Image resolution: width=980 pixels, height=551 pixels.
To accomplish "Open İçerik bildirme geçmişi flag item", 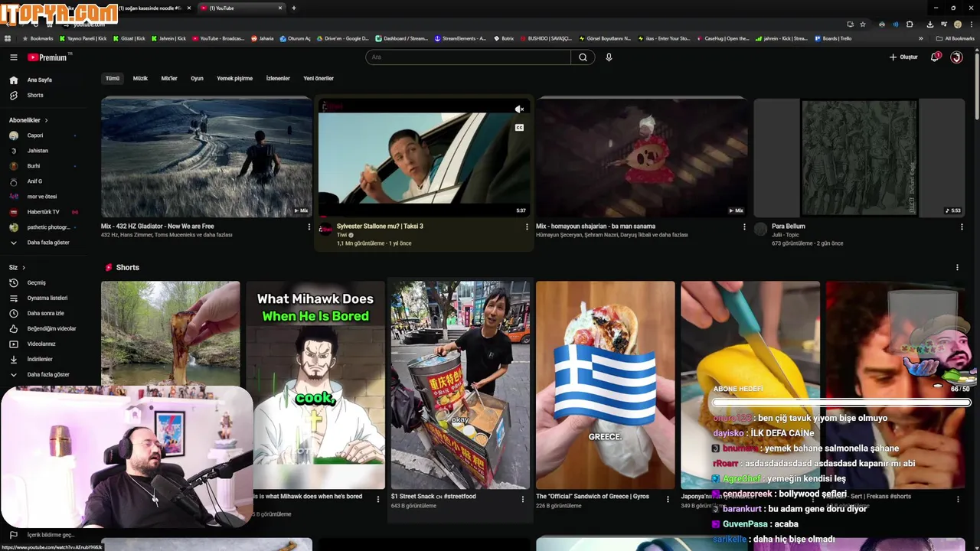I will [42, 535].
